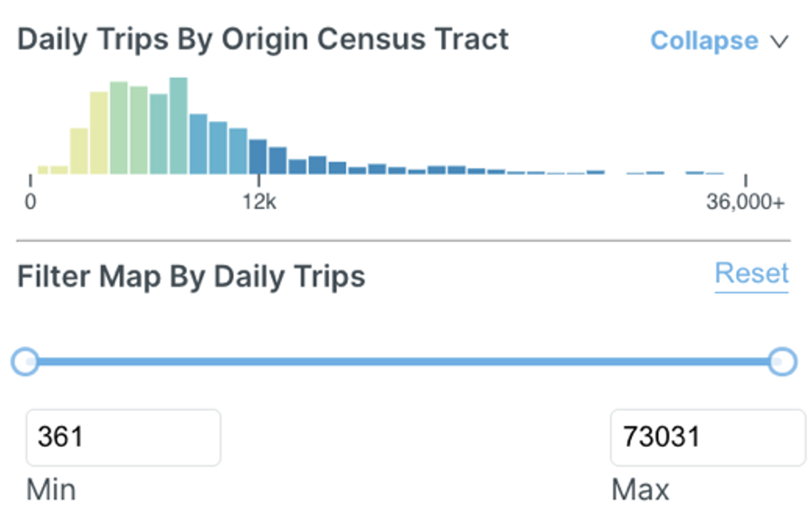Click the dark blue bar above 12k tick
Screen dimensions: 812x528
258,157
